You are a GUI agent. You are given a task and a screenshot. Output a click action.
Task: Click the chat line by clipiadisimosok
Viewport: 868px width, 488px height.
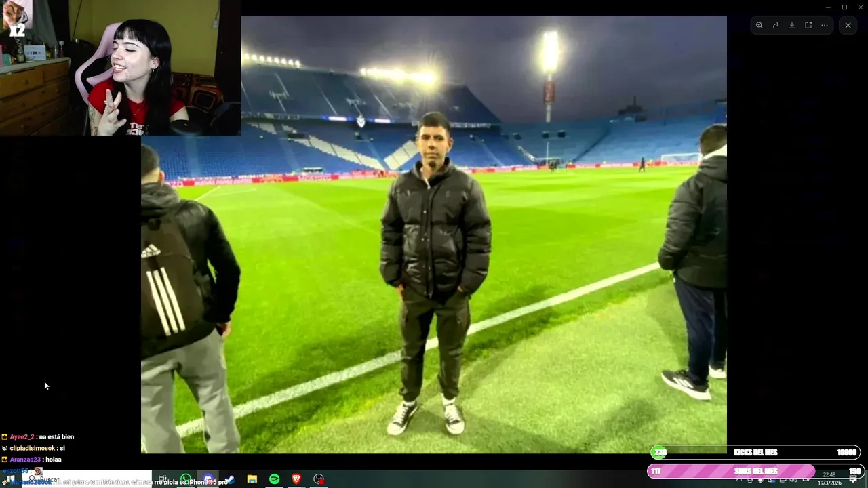(33, 448)
